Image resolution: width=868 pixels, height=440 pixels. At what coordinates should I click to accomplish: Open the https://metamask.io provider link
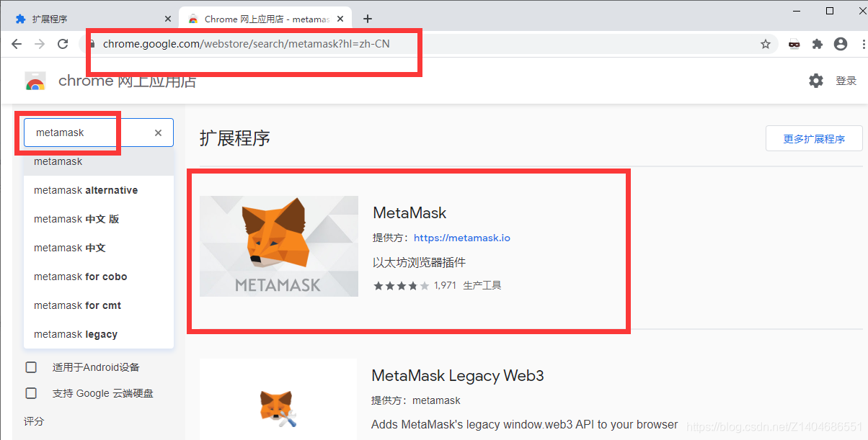click(x=462, y=238)
